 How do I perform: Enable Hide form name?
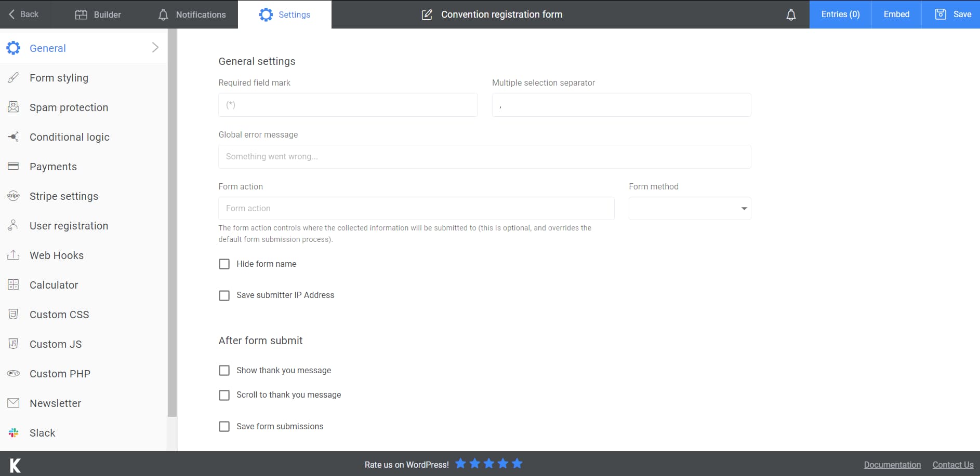[x=224, y=264]
